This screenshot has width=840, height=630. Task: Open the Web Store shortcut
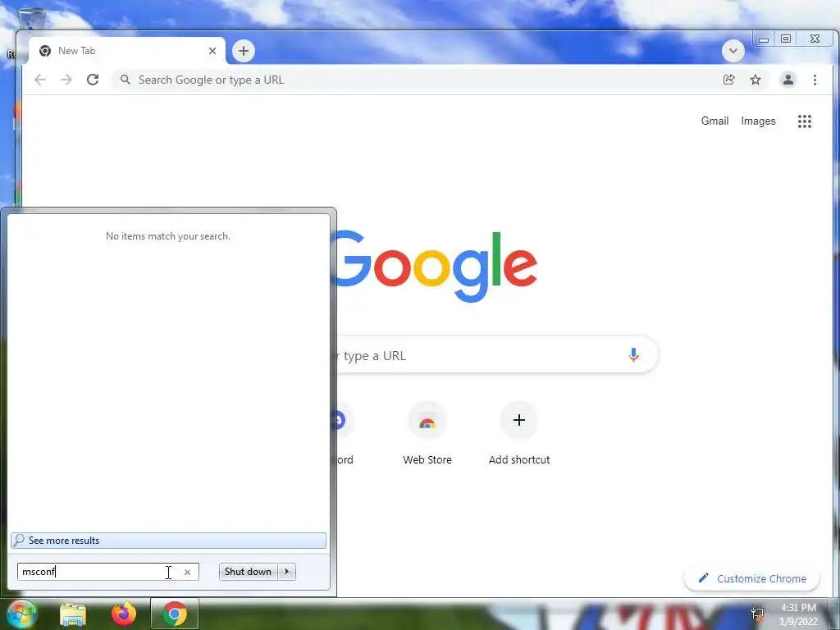coord(427,434)
